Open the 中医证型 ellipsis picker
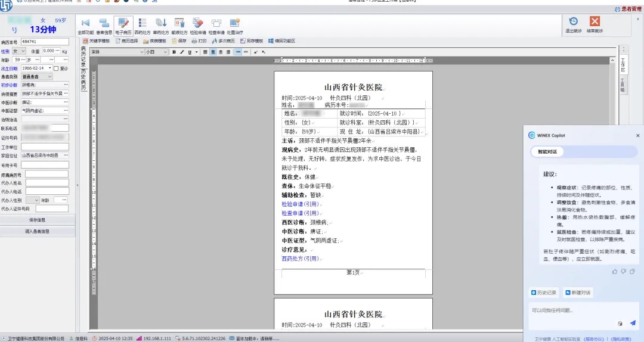The height and width of the screenshot is (342, 644). [x=66, y=110]
